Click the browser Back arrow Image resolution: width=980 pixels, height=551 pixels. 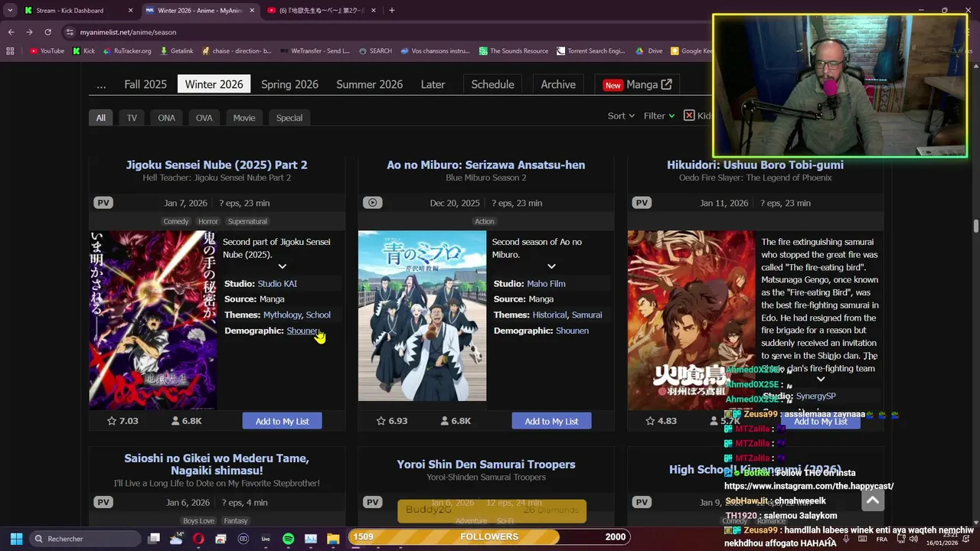[11, 32]
